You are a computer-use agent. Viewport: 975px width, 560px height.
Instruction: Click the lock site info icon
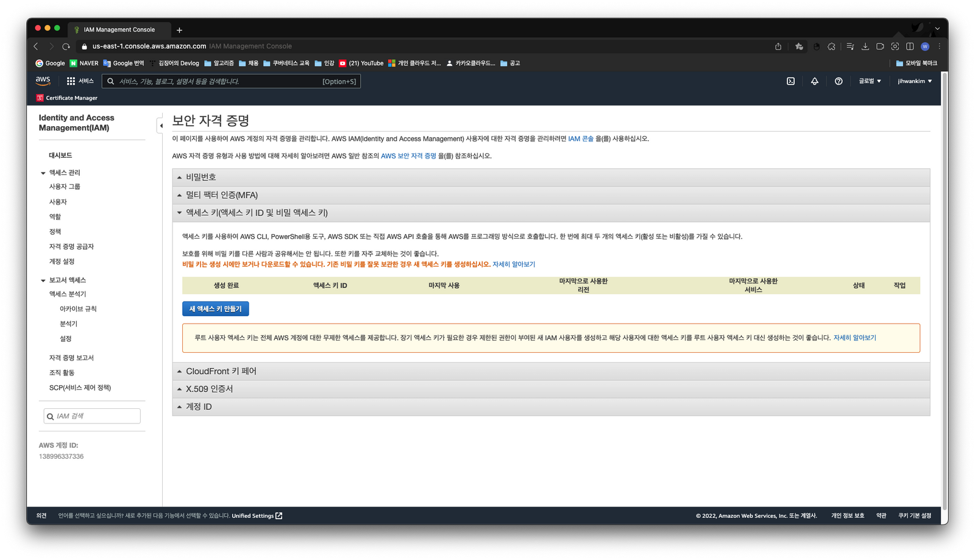[85, 46]
